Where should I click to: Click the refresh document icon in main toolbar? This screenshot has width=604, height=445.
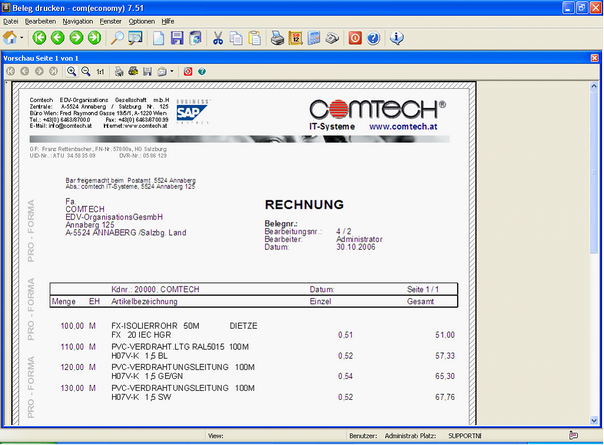click(195, 38)
